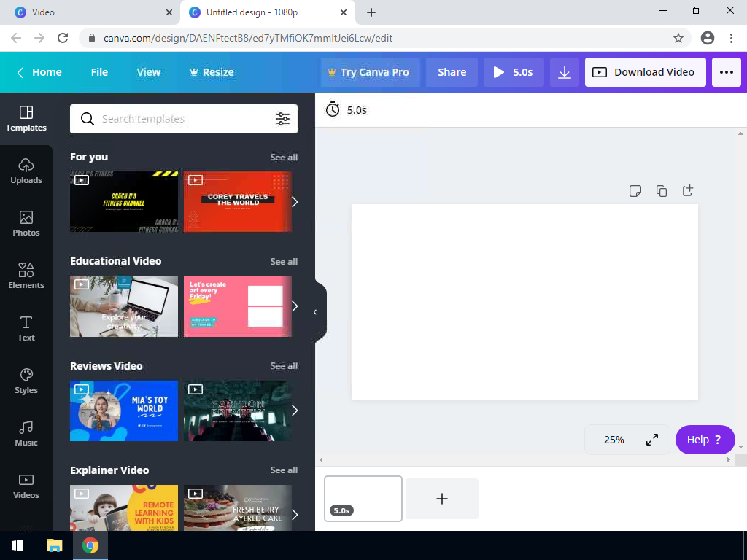Screen dimensions: 747x560
Task: See all Explainer Video templates
Action: tap(284, 470)
